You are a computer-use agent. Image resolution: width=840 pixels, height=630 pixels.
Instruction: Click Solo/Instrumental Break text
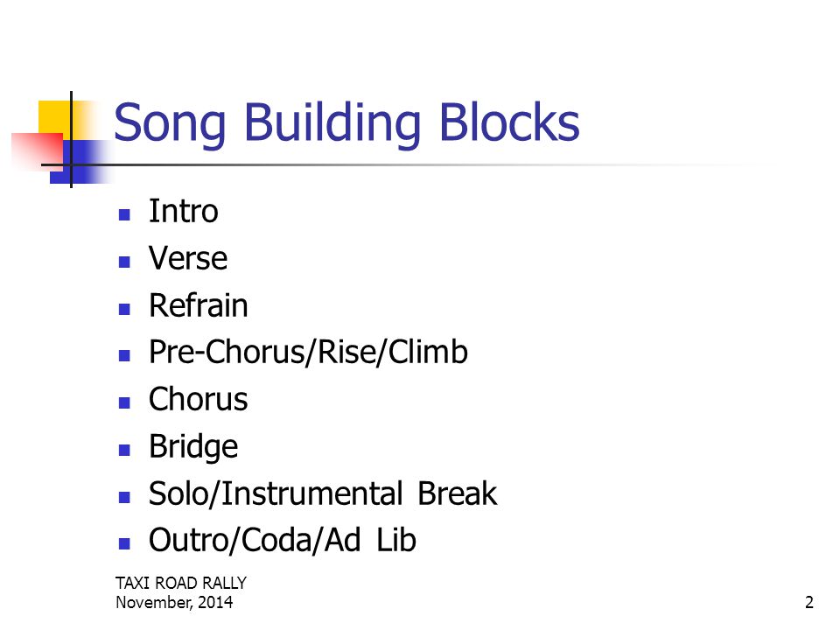coord(323,493)
